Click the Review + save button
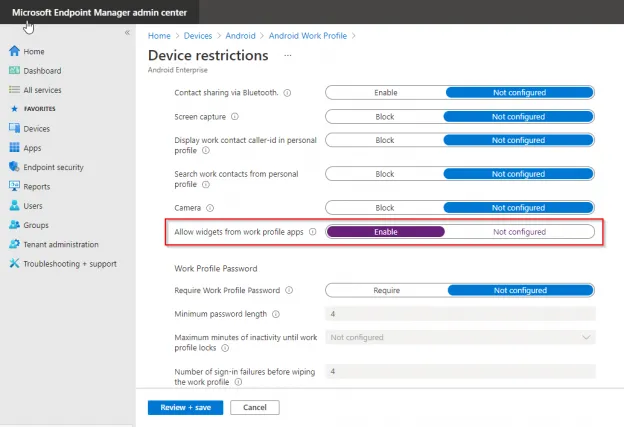 click(184, 407)
